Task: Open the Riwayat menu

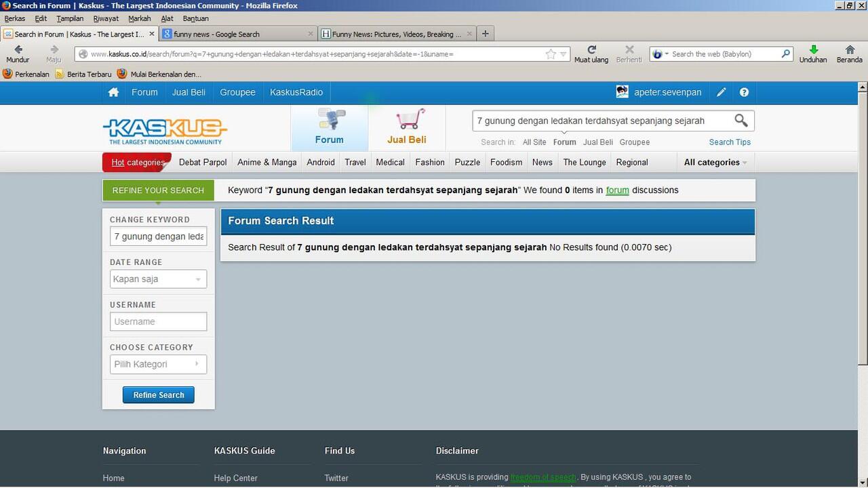Action: point(106,18)
